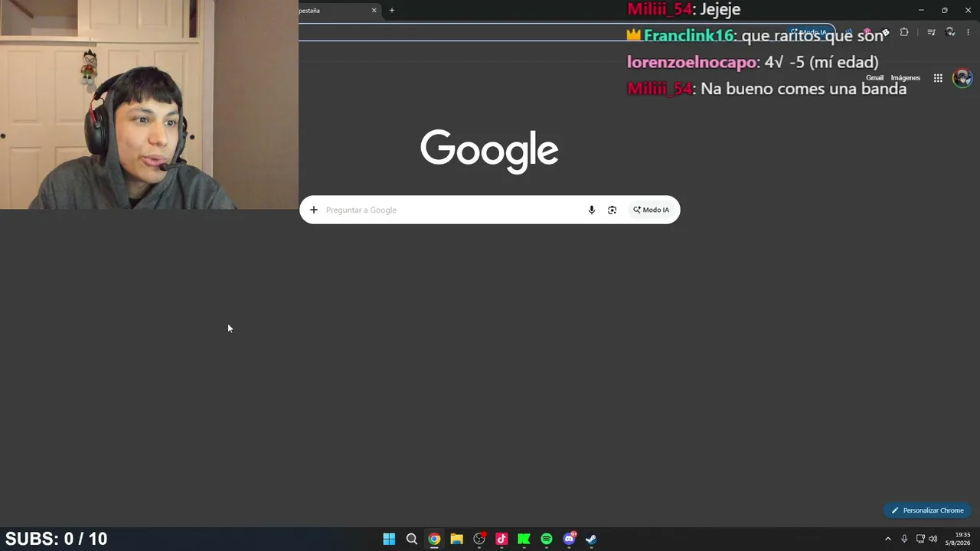Switch to OBS Studio in the taskbar

(479, 539)
